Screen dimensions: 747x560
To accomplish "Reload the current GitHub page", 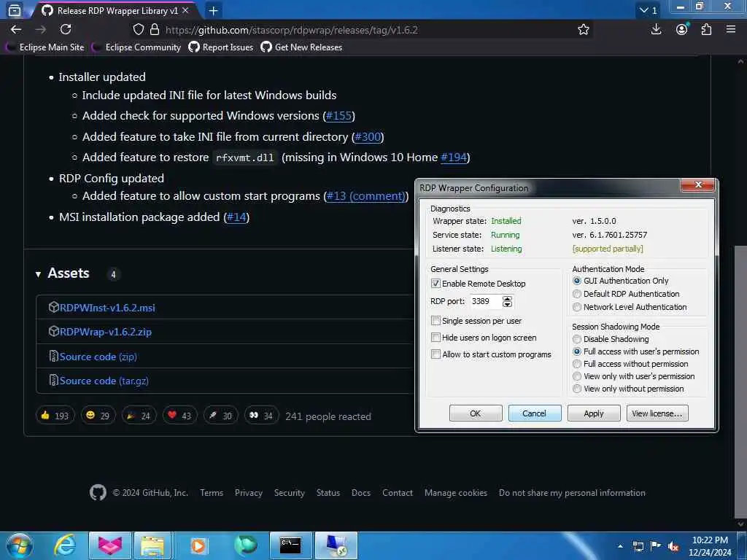I will 66,29.
